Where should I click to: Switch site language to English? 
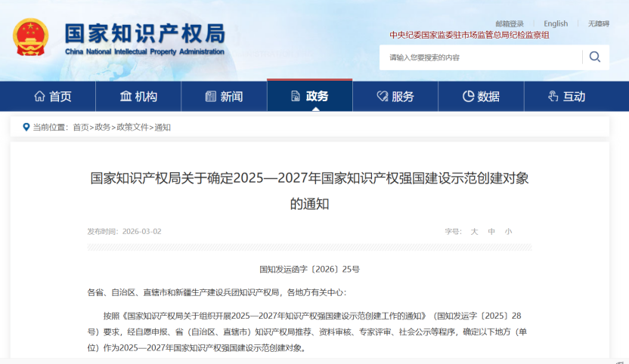point(556,24)
